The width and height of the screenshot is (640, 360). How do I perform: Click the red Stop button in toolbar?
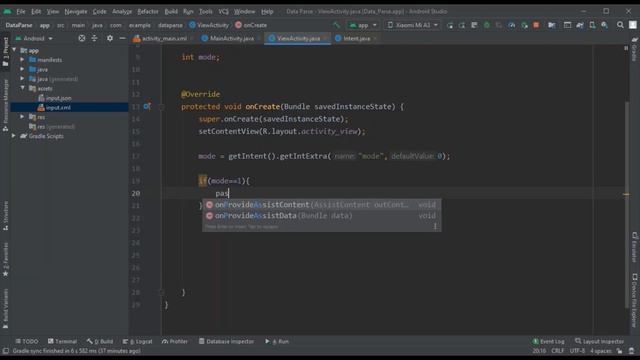[536, 25]
